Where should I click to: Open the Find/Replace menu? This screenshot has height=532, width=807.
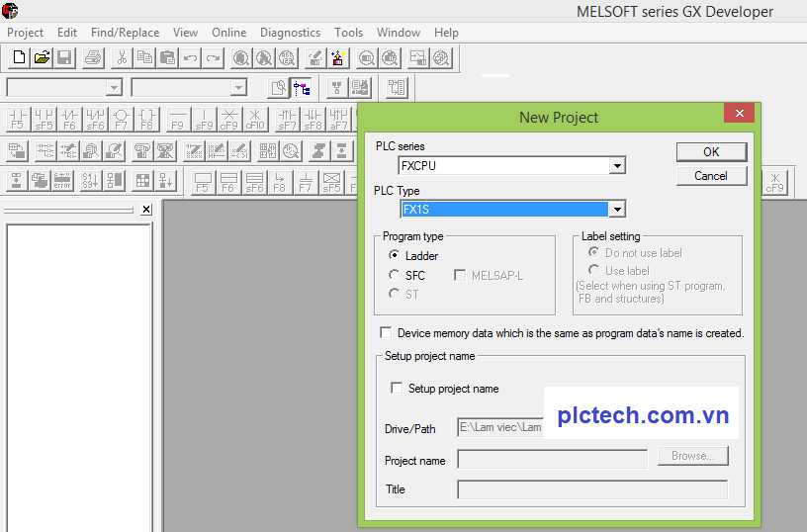(x=125, y=33)
